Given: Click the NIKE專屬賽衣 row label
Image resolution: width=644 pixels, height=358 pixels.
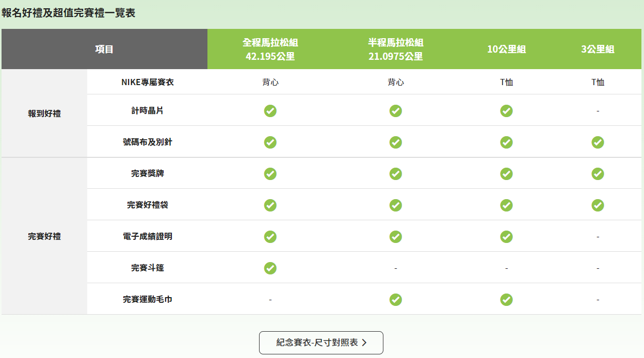Looking at the screenshot, I should [x=148, y=82].
